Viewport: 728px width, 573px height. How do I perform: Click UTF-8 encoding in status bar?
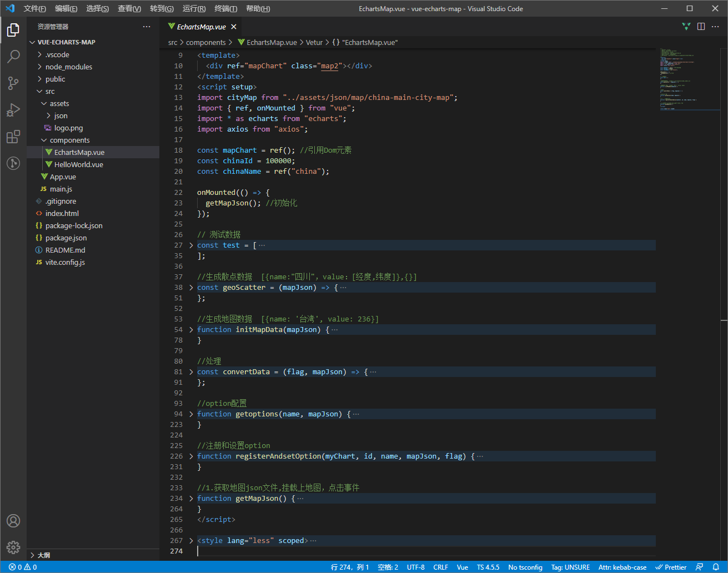pos(415,567)
